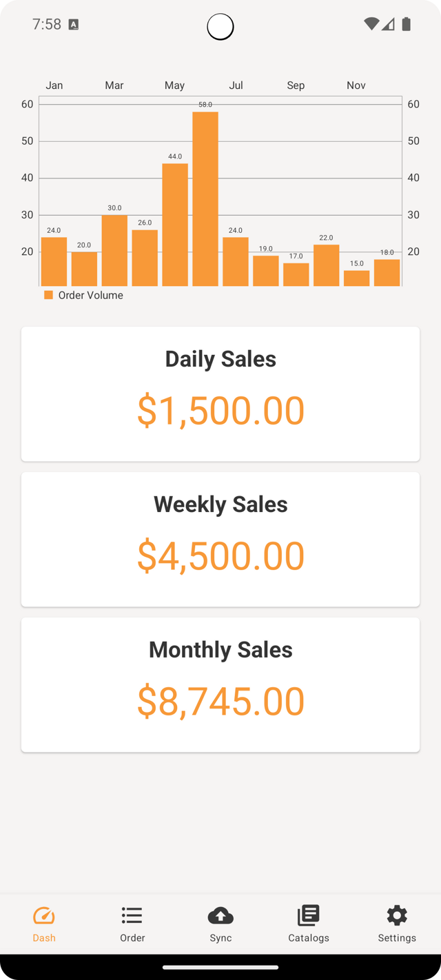Open the Settings gear icon
Screen dimensions: 441x980
click(x=397, y=916)
